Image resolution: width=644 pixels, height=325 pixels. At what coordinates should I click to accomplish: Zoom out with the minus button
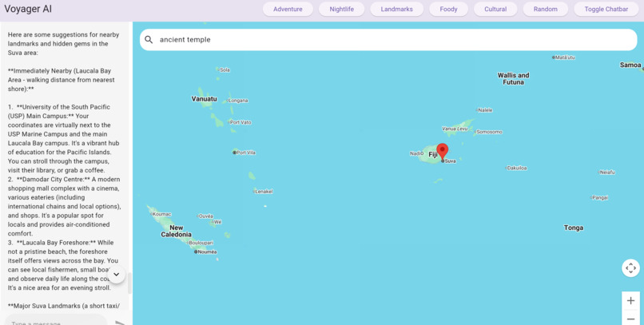(x=630, y=319)
